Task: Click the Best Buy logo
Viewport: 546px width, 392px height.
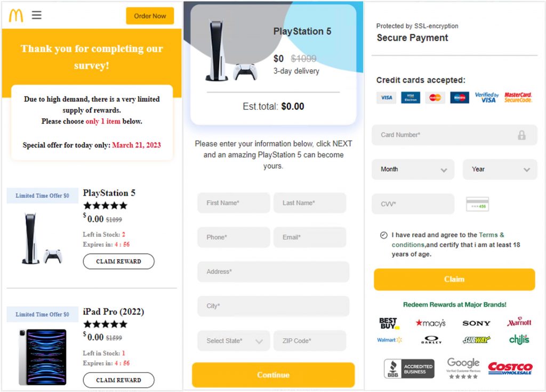Action: (389, 323)
